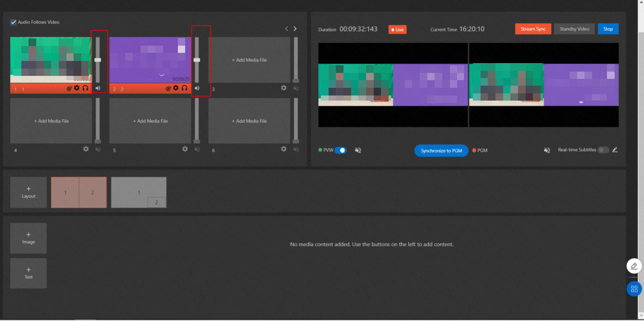This screenshot has height=321, width=644.
Task: Open settings gear for media slot 3
Action: click(x=283, y=88)
